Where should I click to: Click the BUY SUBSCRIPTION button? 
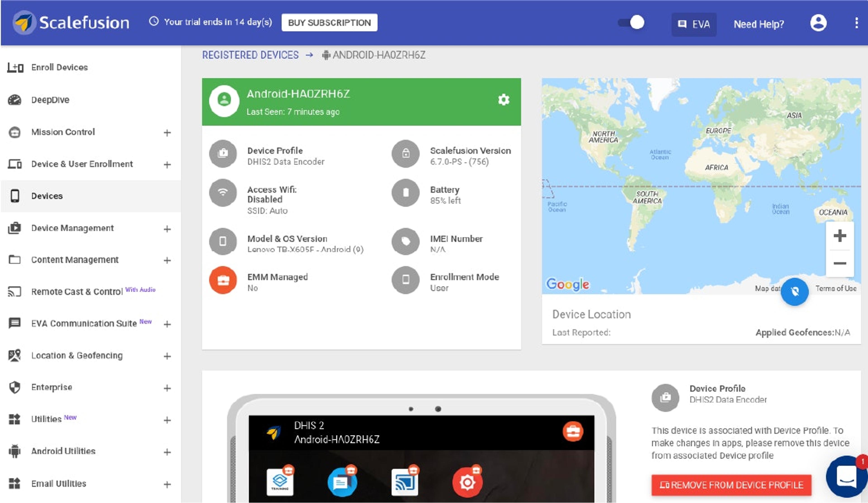click(x=329, y=23)
